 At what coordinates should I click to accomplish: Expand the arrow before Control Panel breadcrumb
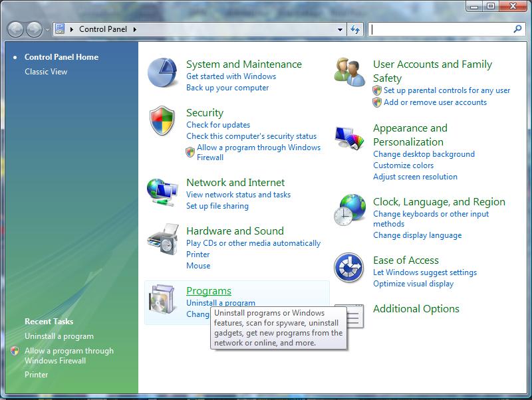point(72,29)
